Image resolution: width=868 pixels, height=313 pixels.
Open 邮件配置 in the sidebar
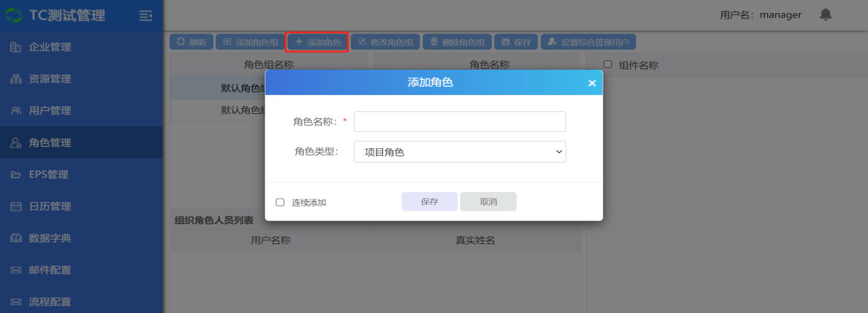click(81, 270)
